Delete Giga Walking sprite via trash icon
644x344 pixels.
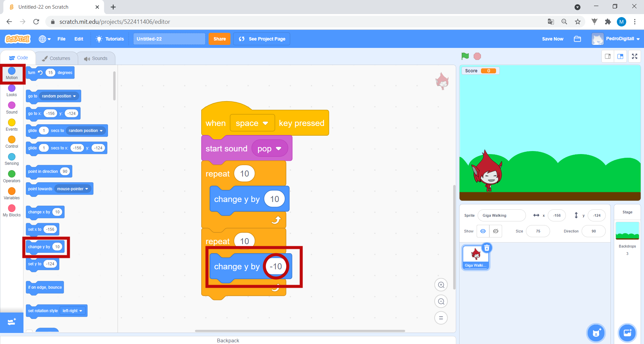pos(487,248)
